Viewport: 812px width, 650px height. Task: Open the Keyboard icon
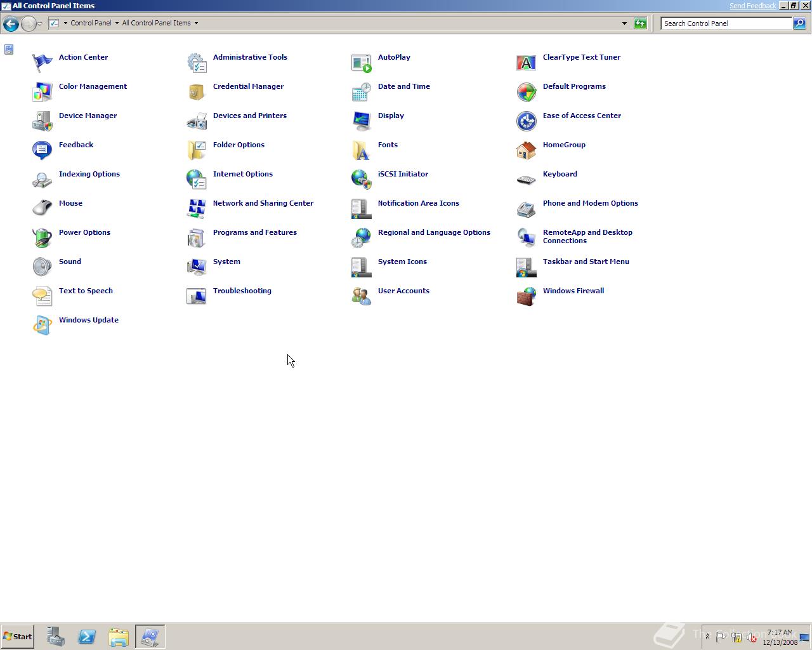pyautogui.click(x=527, y=179)
